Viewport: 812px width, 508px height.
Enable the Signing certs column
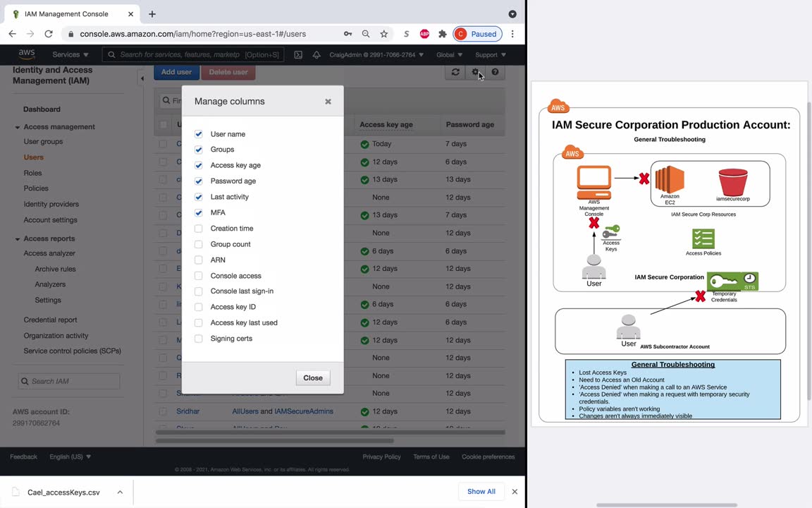(x=198, y=339)
